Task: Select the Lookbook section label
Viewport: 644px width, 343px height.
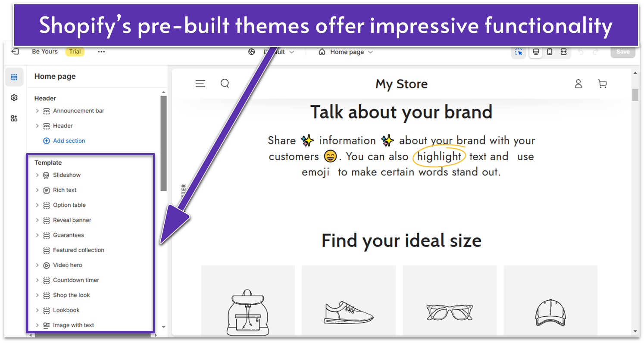Action: (66, 310)
